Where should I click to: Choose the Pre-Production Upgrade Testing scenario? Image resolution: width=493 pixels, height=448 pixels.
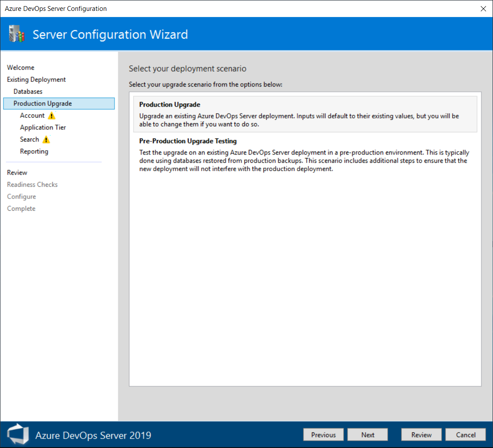click(305, 155)
